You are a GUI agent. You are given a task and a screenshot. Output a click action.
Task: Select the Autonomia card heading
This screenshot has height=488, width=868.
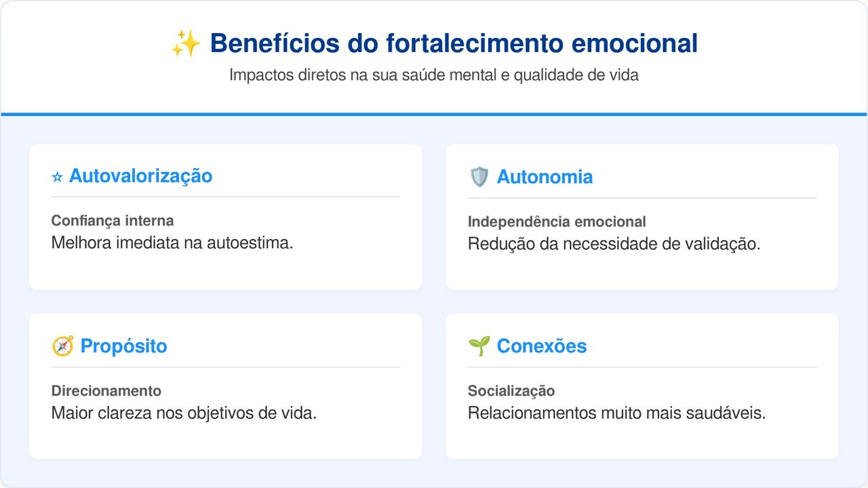(545, 177)
